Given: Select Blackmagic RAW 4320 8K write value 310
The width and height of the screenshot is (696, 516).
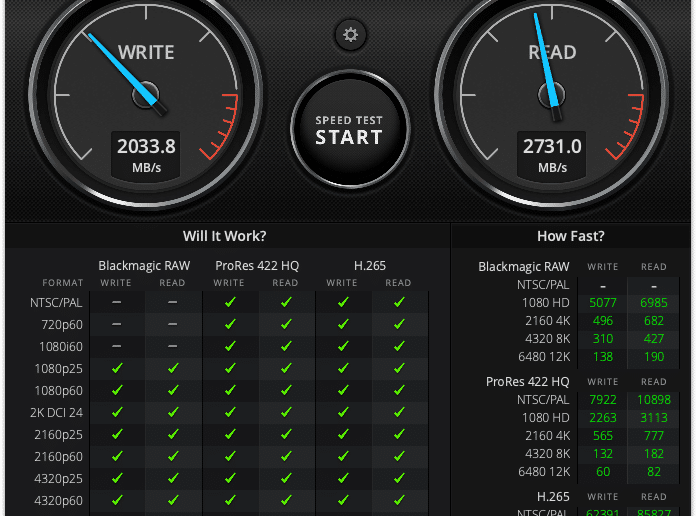Looking at the screenshot, I should (603, 339).
